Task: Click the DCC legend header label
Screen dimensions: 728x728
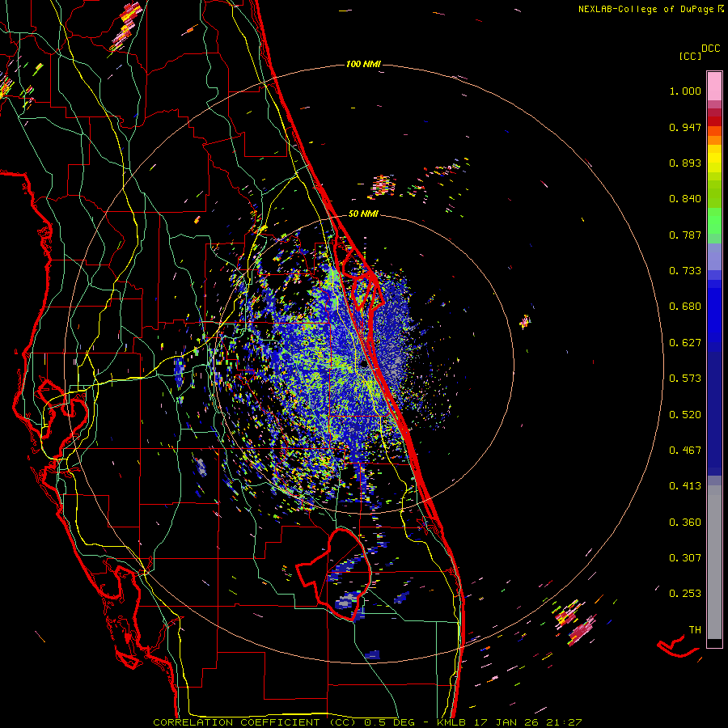Action: (x=711, y=49)
